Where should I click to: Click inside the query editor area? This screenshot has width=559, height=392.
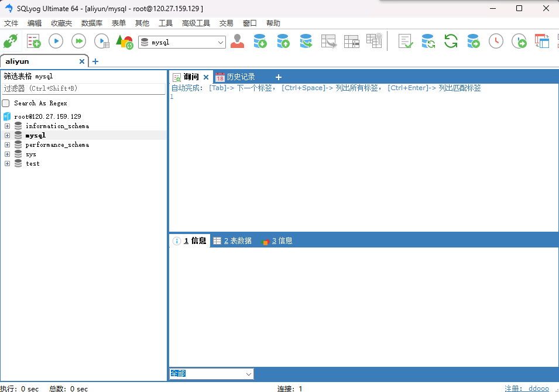coord(363,162)
